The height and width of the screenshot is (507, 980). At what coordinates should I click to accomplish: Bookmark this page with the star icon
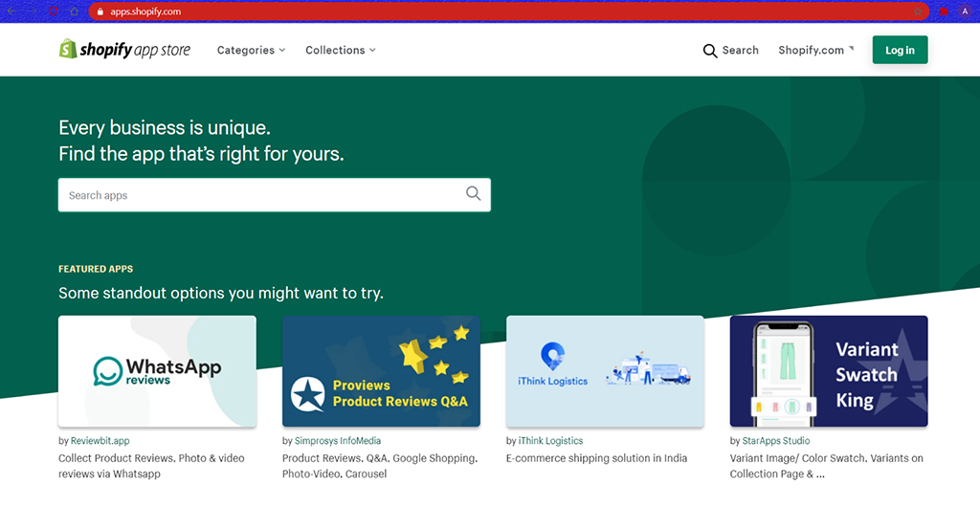pos(918,11)
